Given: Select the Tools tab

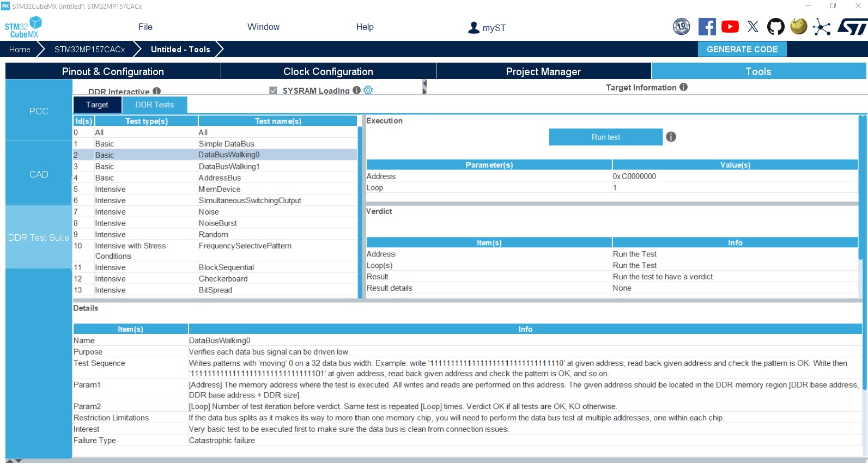Looking at the screenshot, I should tap(758, 71).
